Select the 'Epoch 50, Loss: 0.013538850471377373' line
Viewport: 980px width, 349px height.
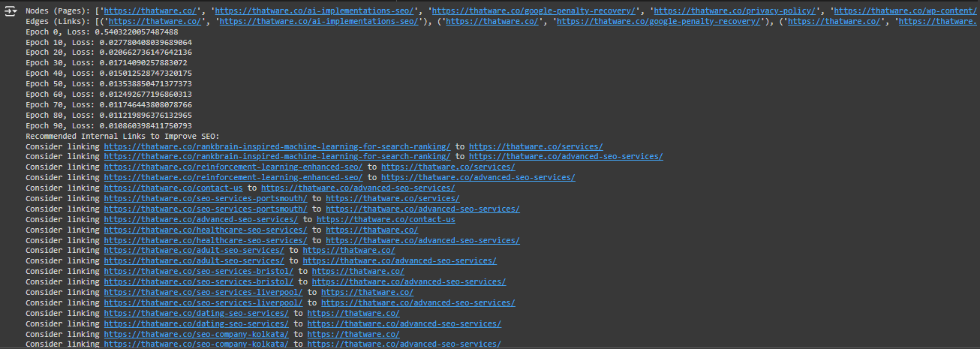click(x=109, y=83)
